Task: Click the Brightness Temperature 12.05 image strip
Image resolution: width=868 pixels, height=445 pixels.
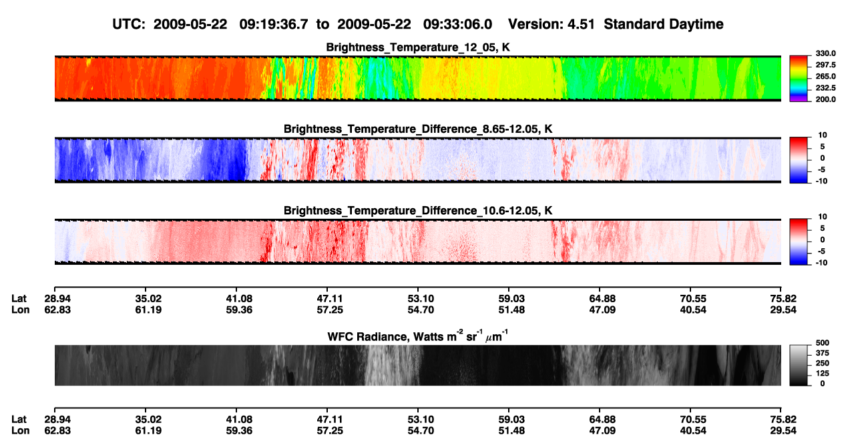Action: [x=418, y=79]
